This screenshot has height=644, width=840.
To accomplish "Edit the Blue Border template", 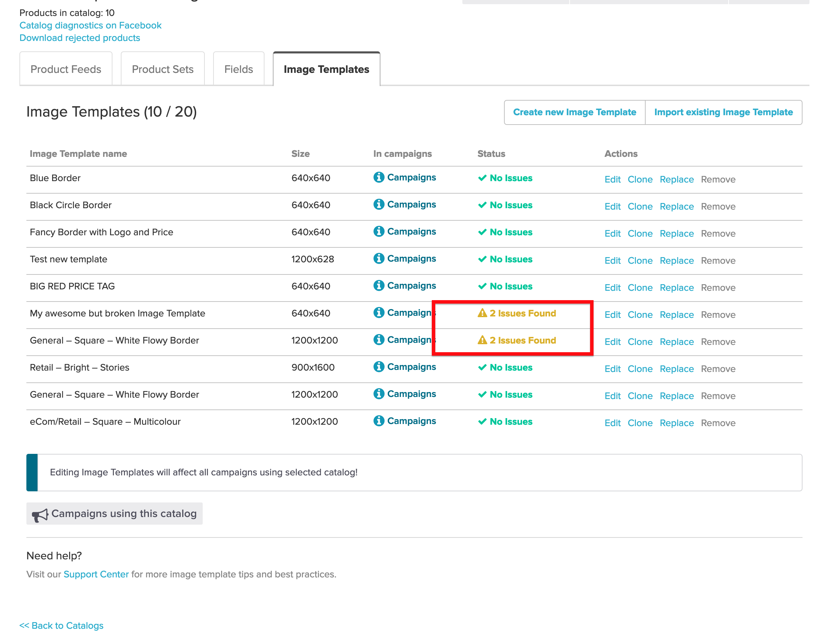I will (x=612, y=179).
